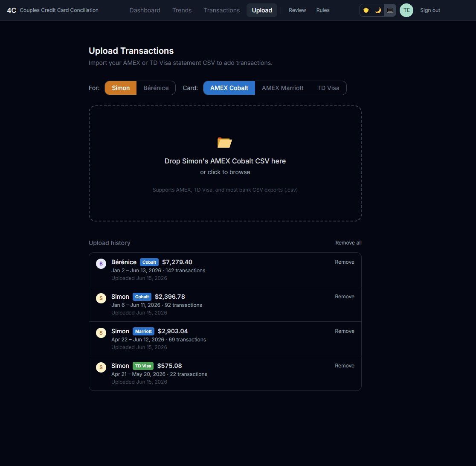Screen dimensions: 476x466
Task: Click S avatar on Simon TD Visa row
Action: (x=101, y=367)
